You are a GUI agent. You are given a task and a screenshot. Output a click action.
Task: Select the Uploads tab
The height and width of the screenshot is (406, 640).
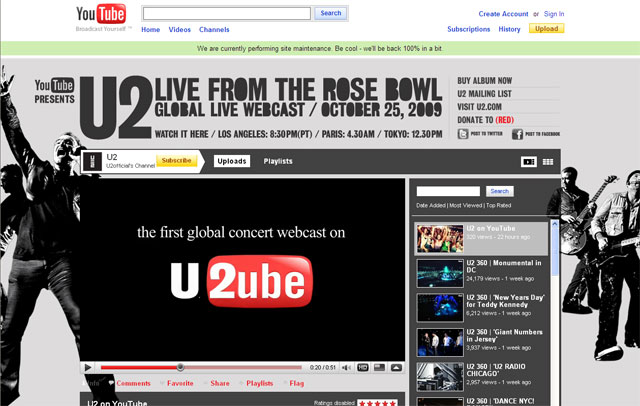point(232,161)
